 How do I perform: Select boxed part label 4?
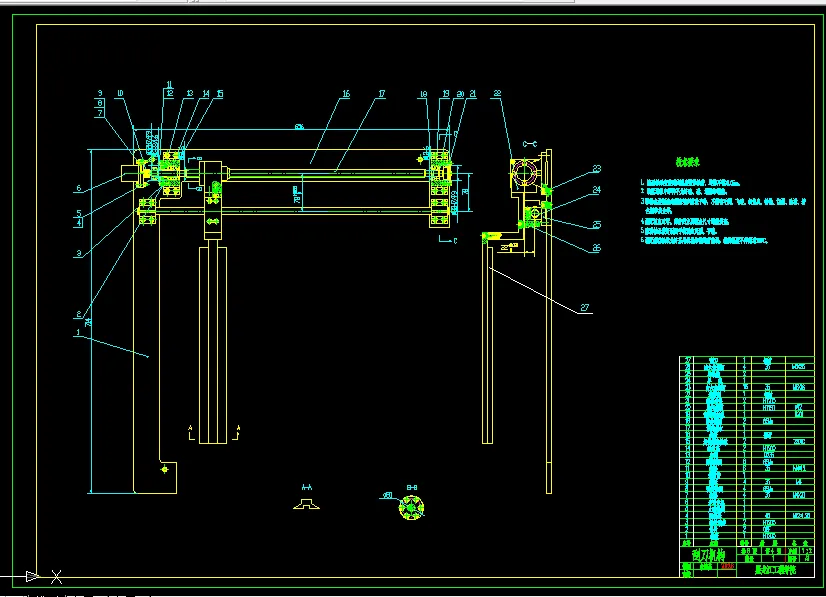[79, 223]
